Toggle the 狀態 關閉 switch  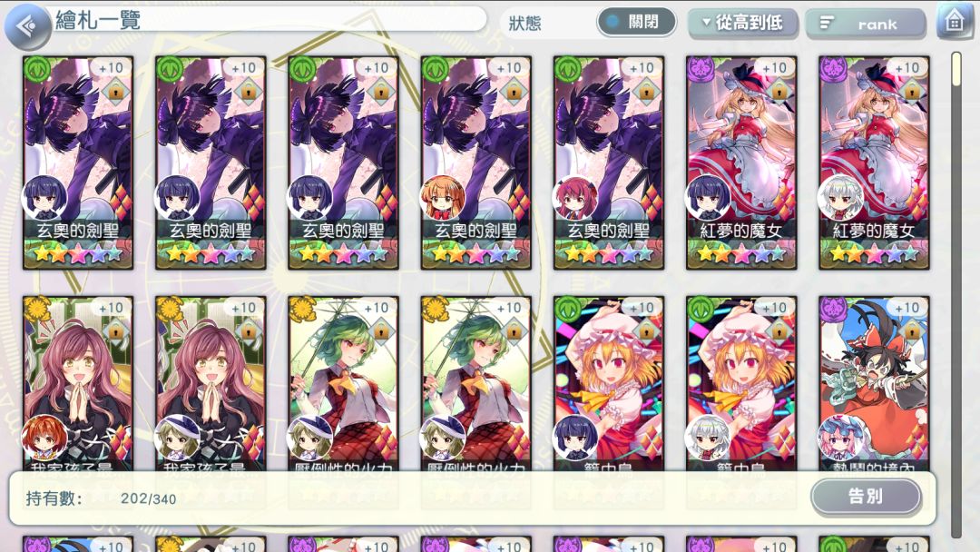tap(635, 22)
